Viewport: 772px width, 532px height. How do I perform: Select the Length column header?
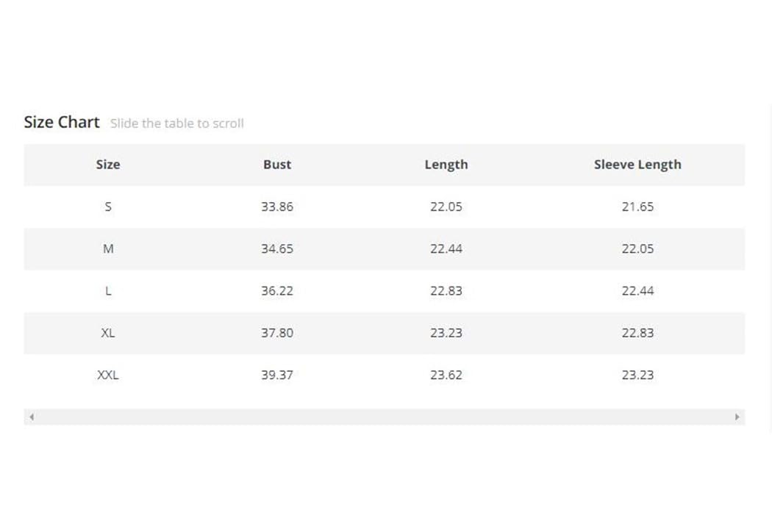tap(446, 165)
